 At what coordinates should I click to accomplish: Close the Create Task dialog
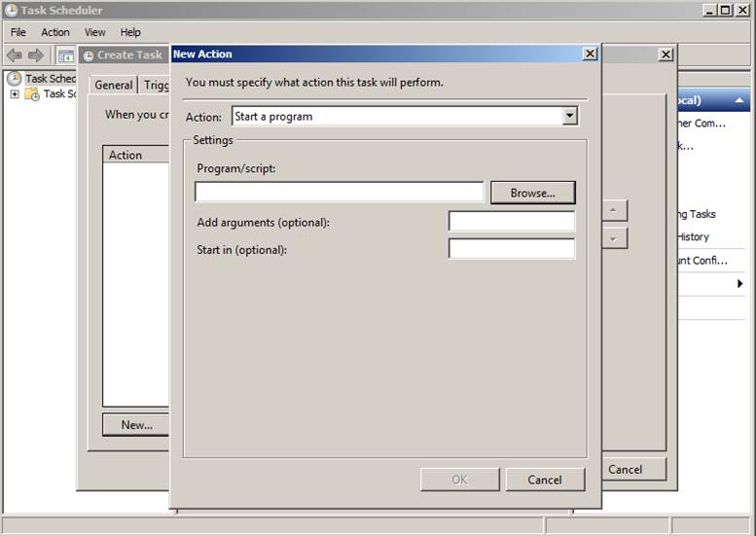[x=666, y=54]
